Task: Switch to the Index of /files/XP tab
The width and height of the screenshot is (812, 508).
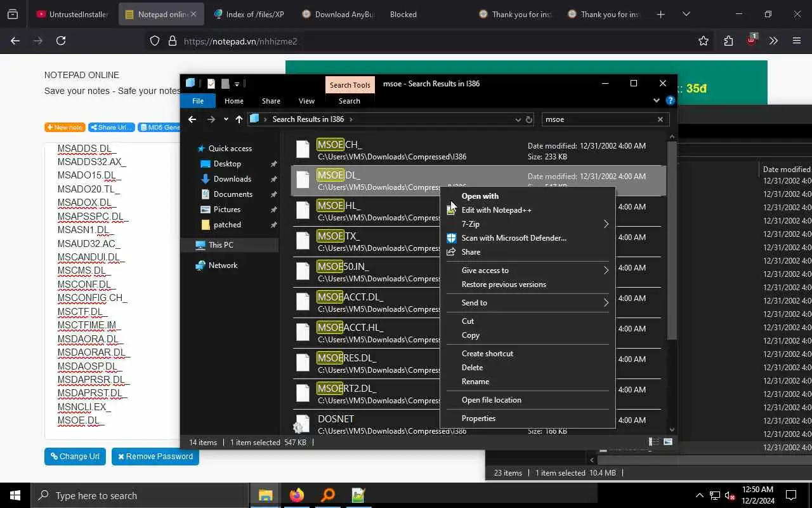Action: click(249, 14)
